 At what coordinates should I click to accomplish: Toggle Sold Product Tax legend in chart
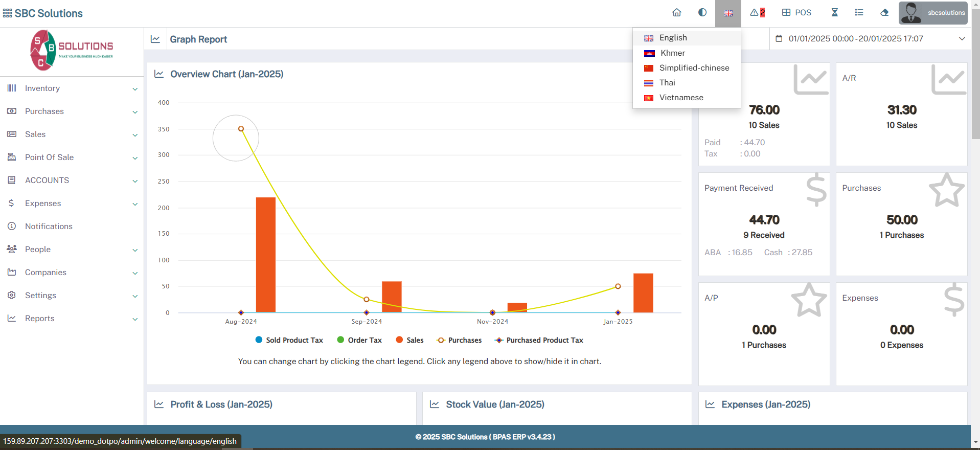click(289, 340)
